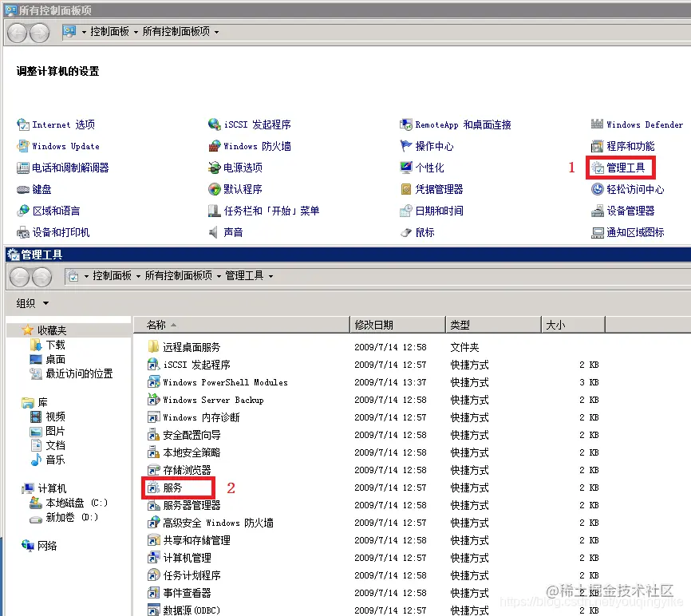Open 视频 library in navigation pane

click(55, 417)
